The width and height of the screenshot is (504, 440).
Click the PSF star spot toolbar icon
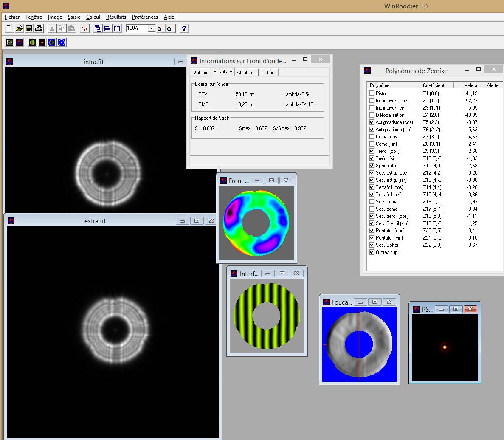[x=42, y=42]
